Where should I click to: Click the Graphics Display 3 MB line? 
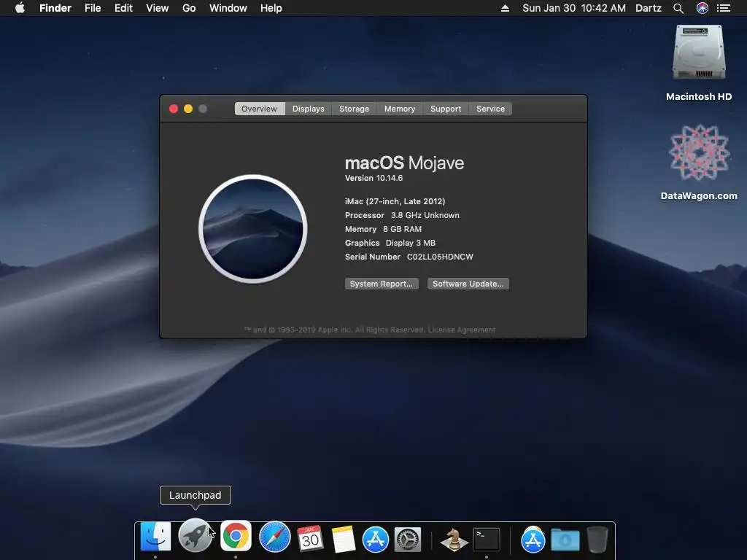[390, 243]
